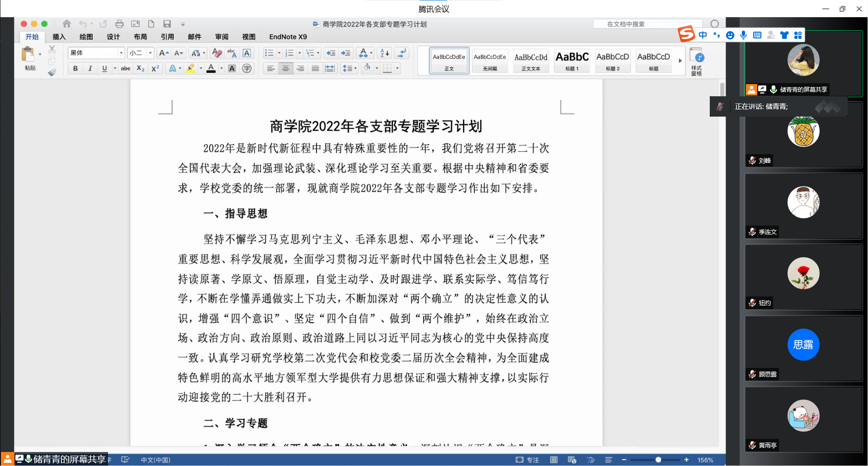Set paragraph to center alignment
The height and width of the screenshot is (466, 868).
[x=285, y=68]
